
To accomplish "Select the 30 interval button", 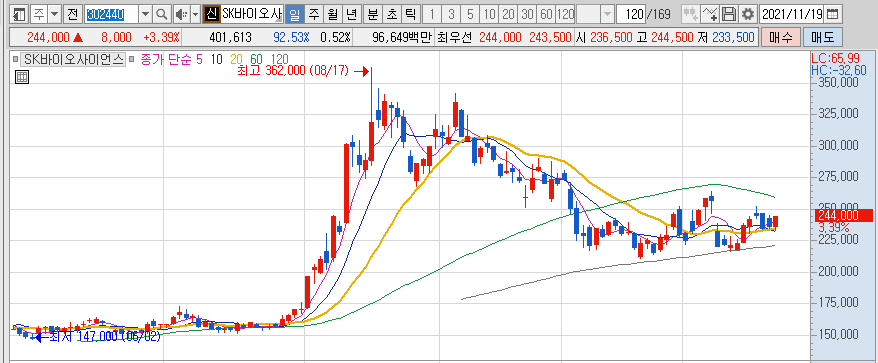I will (527, 14).
